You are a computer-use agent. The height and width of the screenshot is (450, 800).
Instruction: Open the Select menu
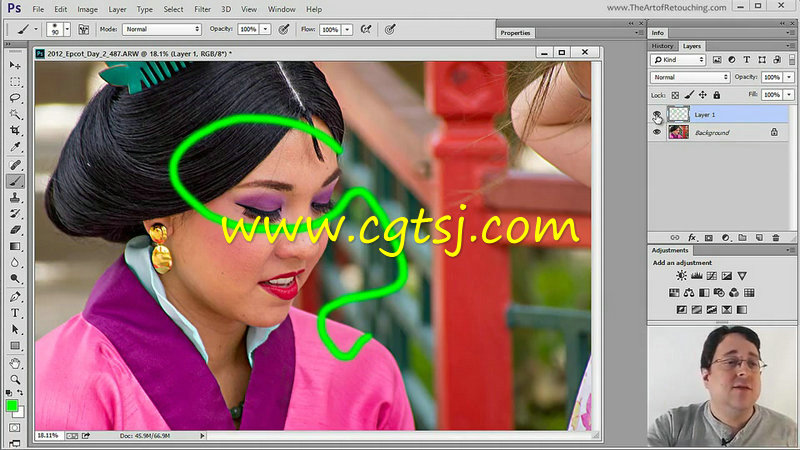pos(173,9)
